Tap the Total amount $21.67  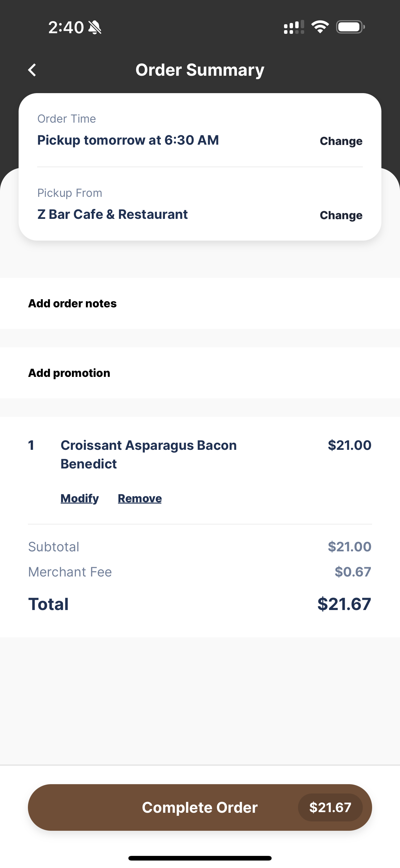[344, 604]
